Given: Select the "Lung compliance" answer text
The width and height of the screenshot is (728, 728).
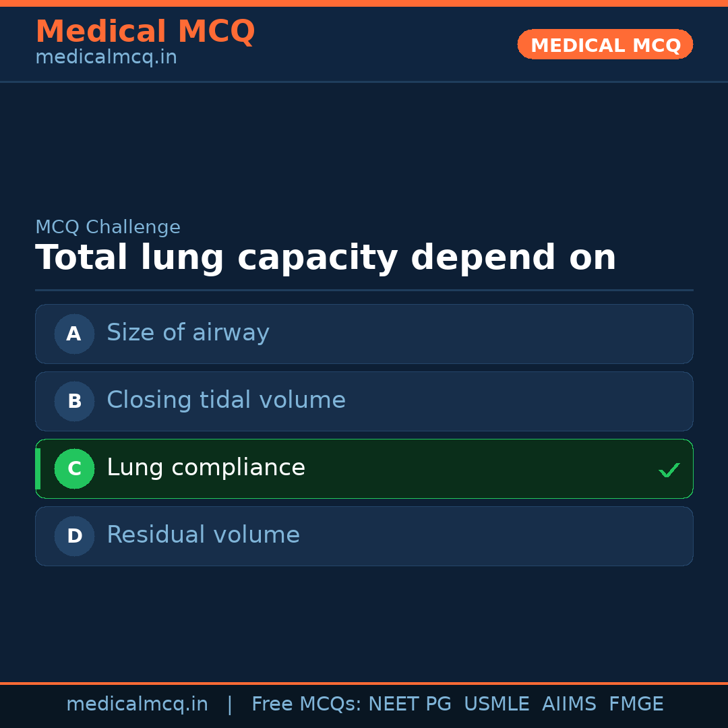Looking at the screenshot, I should click(206, 468).
